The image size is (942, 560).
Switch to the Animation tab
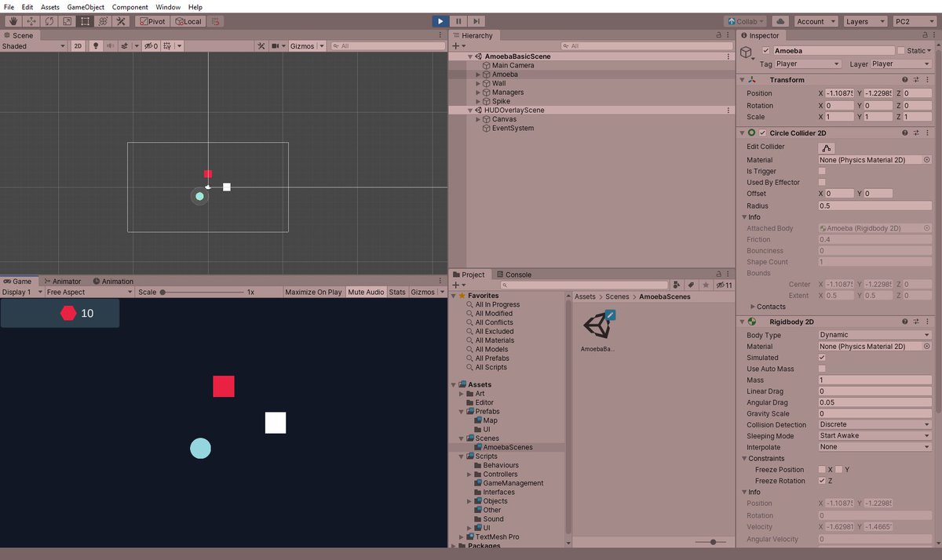coord(112,282)
